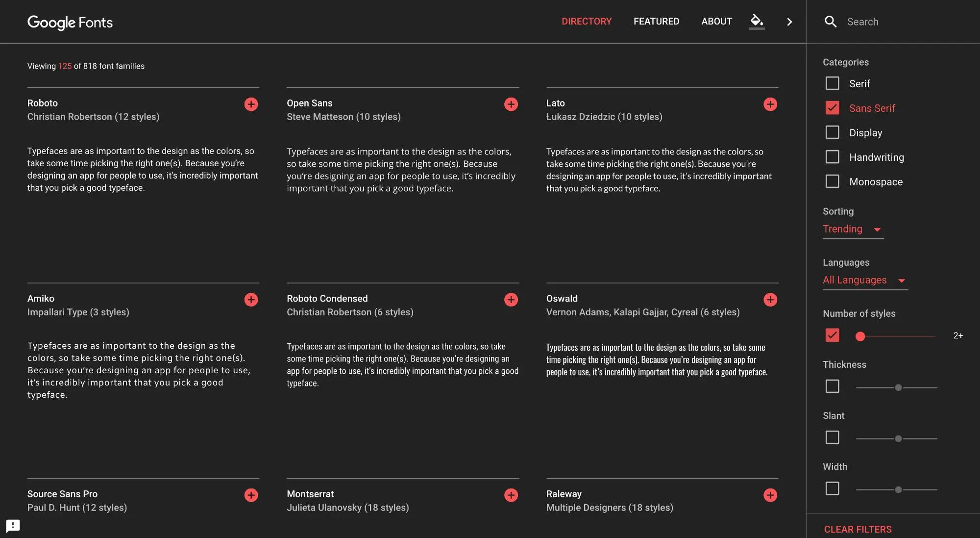This screenshot has height=538, width=980.
Task: Add Montserrat font to collection
Action: coord(511,495)
